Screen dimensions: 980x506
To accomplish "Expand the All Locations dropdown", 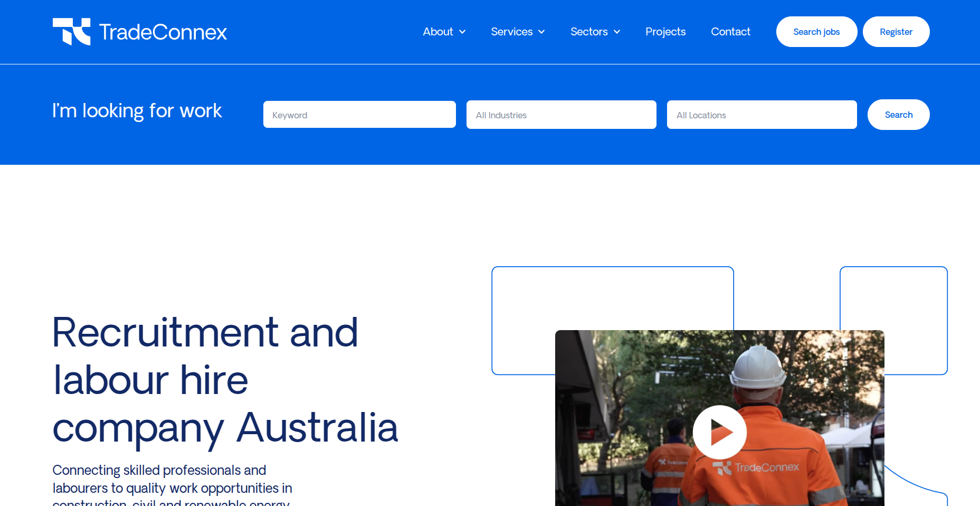I will (762, 115).
